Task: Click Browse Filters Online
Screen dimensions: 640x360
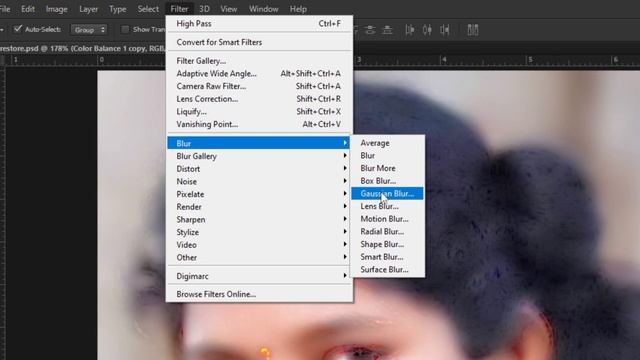Action: [259, 294]
